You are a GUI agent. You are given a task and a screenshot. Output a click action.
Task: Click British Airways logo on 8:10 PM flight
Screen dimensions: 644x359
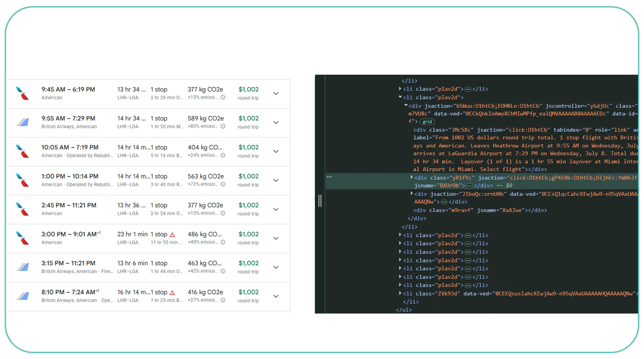22,296
